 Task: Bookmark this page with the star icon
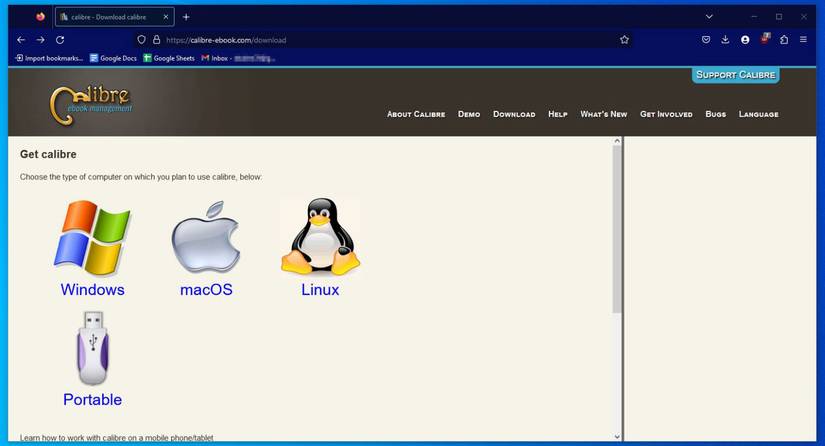coord(625,39)
